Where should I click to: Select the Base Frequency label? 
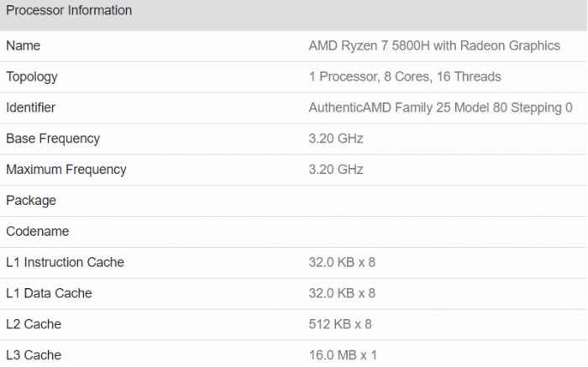(x=53, y=139)
